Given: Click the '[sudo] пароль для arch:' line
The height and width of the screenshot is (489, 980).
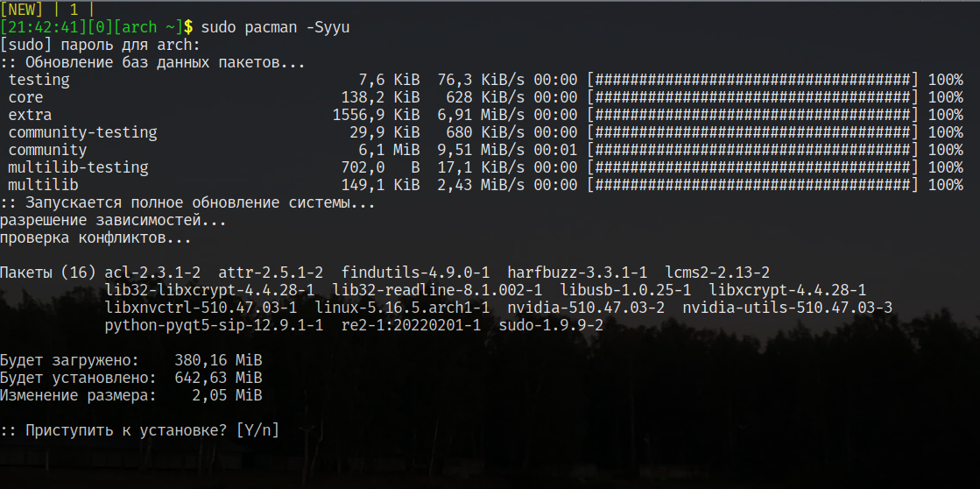Looking at the screenshot, I should pyautogui.click(x=100, y=45).
